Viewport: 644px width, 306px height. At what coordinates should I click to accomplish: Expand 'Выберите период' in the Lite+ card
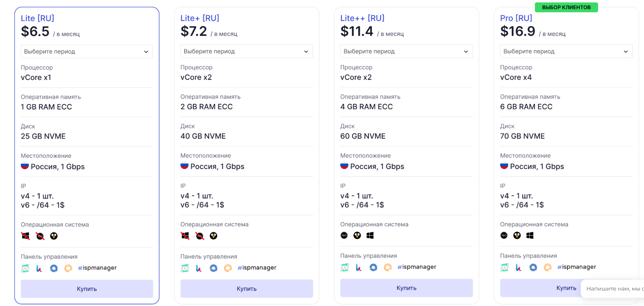246,51
